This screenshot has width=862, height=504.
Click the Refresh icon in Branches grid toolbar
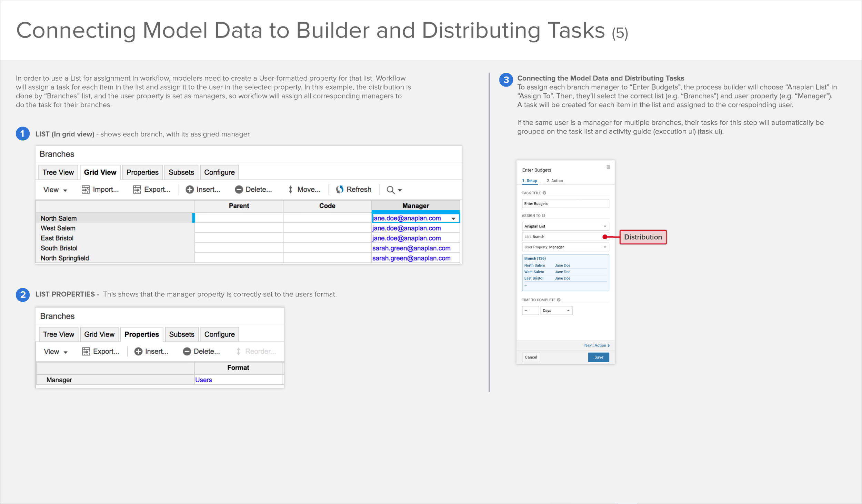point(340,189)
